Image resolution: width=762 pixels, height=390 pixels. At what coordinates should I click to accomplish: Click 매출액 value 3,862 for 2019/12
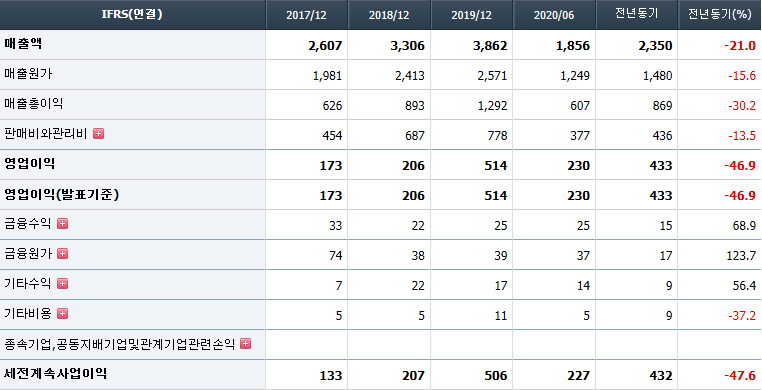[490, 46]
